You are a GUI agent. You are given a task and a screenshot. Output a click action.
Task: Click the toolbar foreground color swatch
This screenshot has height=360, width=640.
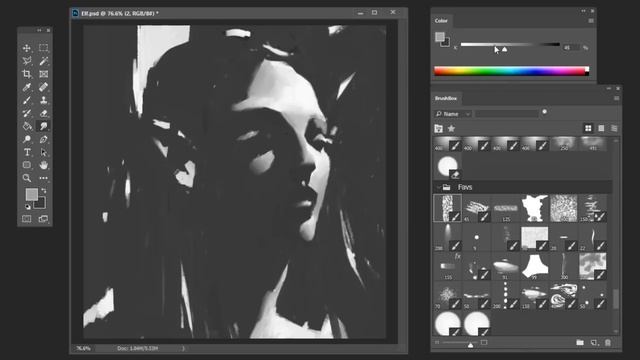pyautogui.click(x=31, y=194)
